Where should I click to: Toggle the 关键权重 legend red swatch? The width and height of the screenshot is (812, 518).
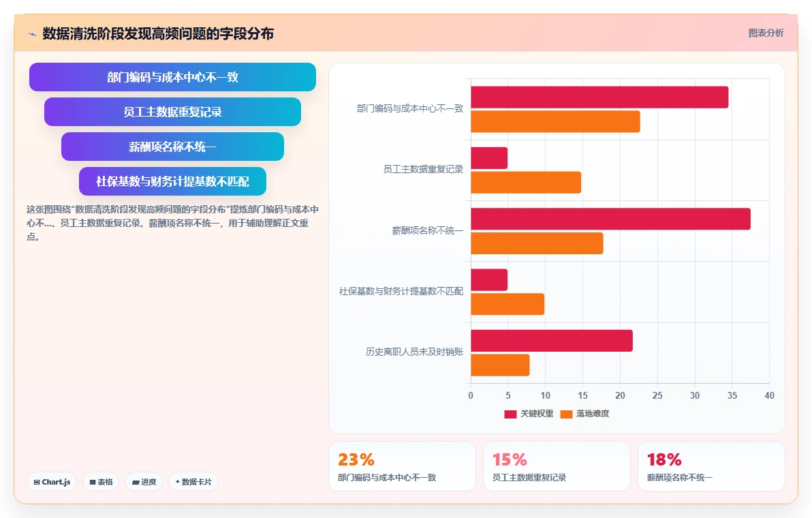pyautogui.click(x=510, y=414)
